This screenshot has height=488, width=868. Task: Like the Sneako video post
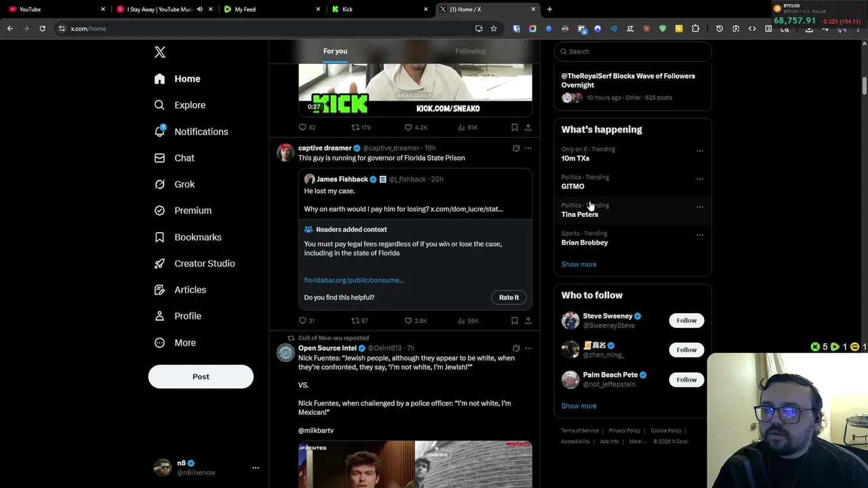(416, 127)
